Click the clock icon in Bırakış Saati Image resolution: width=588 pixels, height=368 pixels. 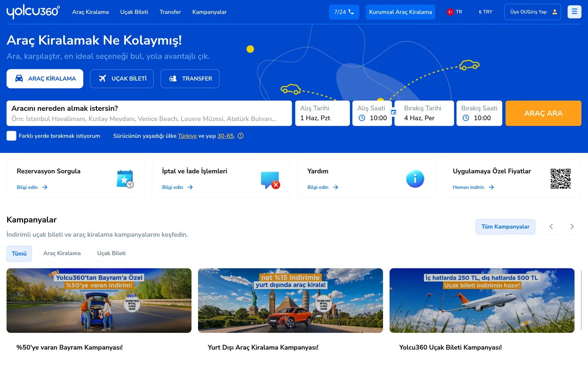[465, 118]
